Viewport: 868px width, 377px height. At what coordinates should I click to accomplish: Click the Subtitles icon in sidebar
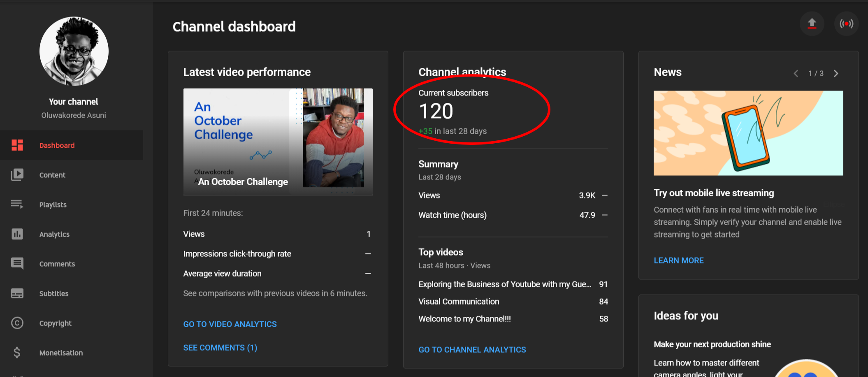[17, 293]
